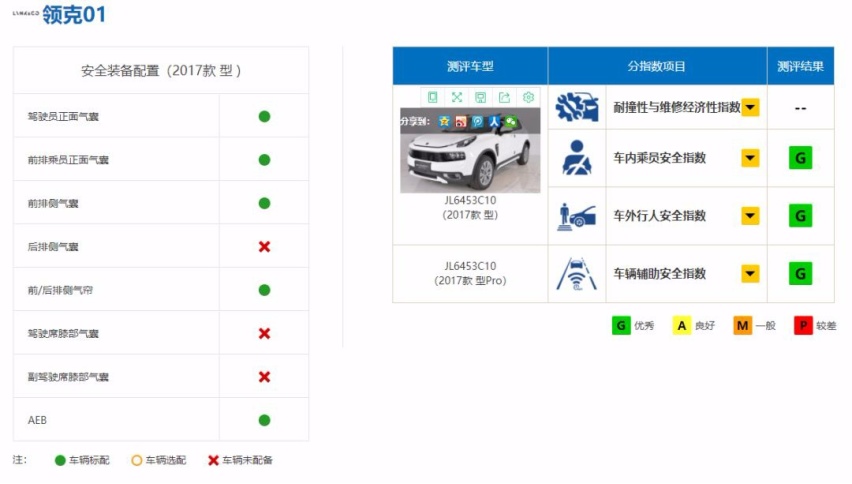This screenshot has height=484, width=852.
Task: Click the 耐撞性与维修经济性指数 label
Action: point(677,107)
